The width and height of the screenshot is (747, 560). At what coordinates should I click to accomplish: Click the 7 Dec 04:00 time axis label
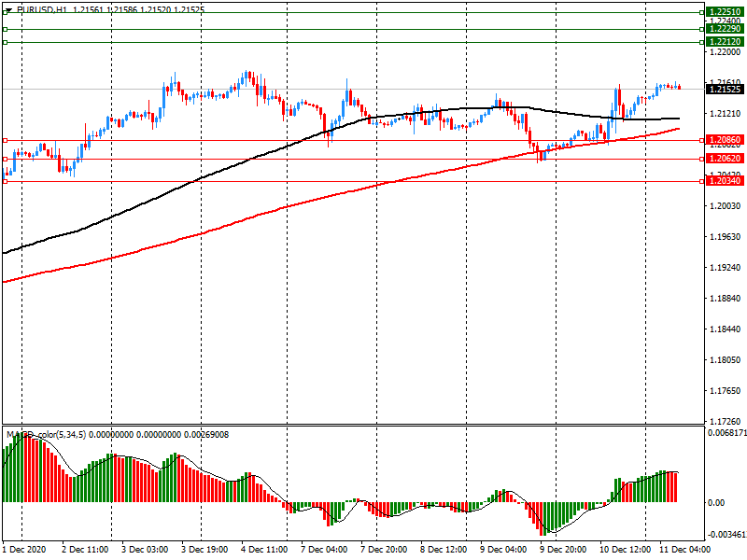point(324,550)
